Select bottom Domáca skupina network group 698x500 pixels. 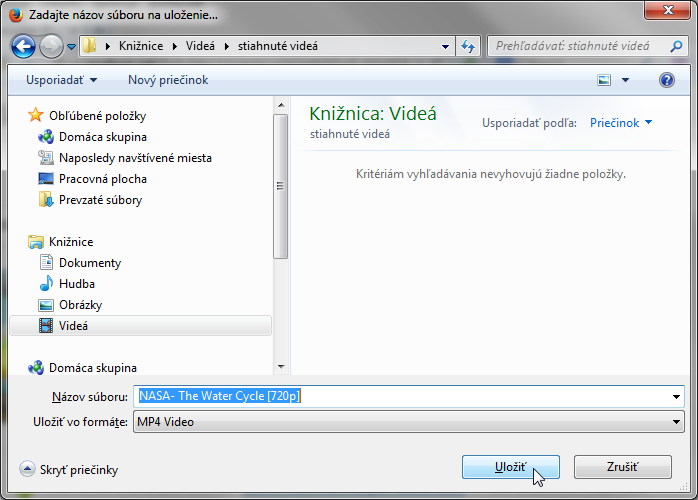click(93, 368)
